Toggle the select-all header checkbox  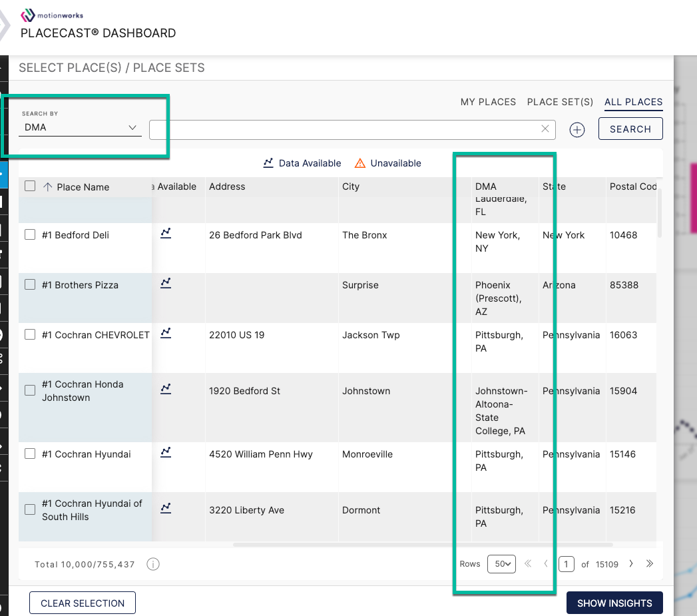pos(30,186)
